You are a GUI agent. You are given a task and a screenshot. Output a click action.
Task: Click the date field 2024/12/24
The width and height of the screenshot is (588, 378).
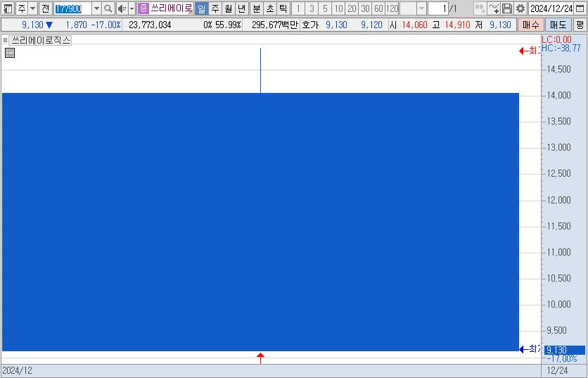[x=551, y=8]
